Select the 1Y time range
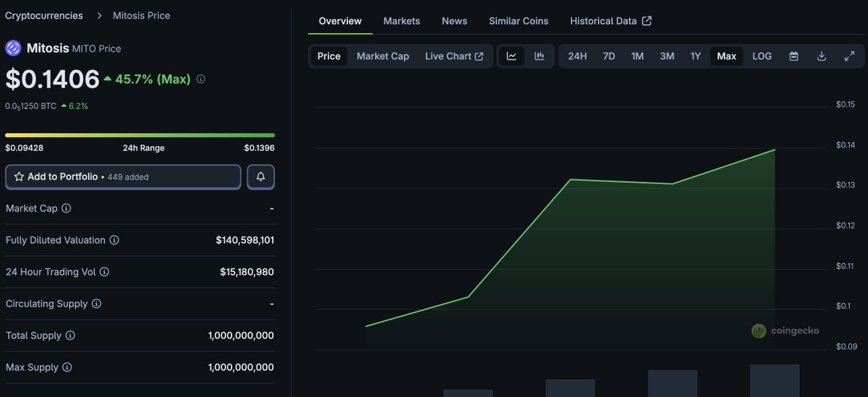The height and width of the screenshot is (397, 868). [x=695, y=56]
